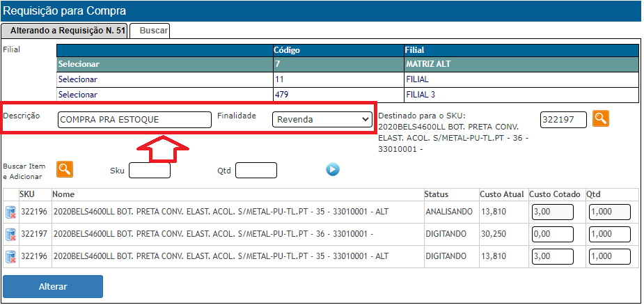The width and height of the screenshot is (644, 305).
Task: Click the Descrição label
Action: click(x=22, y=116)
